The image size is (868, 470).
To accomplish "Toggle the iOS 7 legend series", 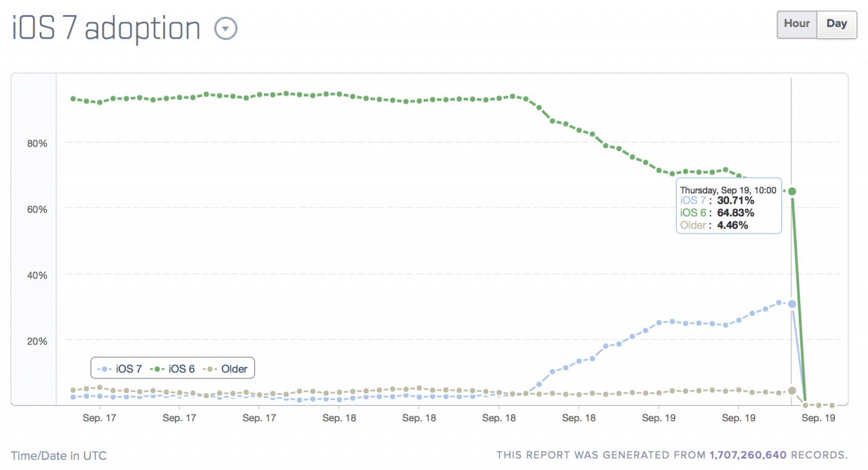I will [120, 369].
